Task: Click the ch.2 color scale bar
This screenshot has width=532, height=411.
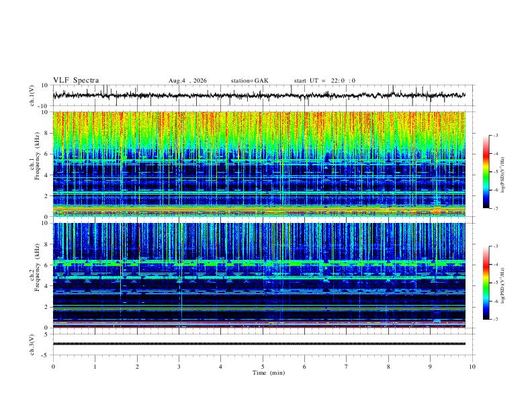Action: click(x=486, y=283)
